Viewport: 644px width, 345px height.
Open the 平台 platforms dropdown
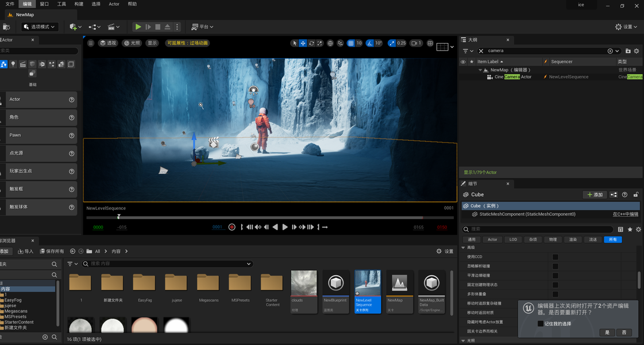tap(202, 27)
